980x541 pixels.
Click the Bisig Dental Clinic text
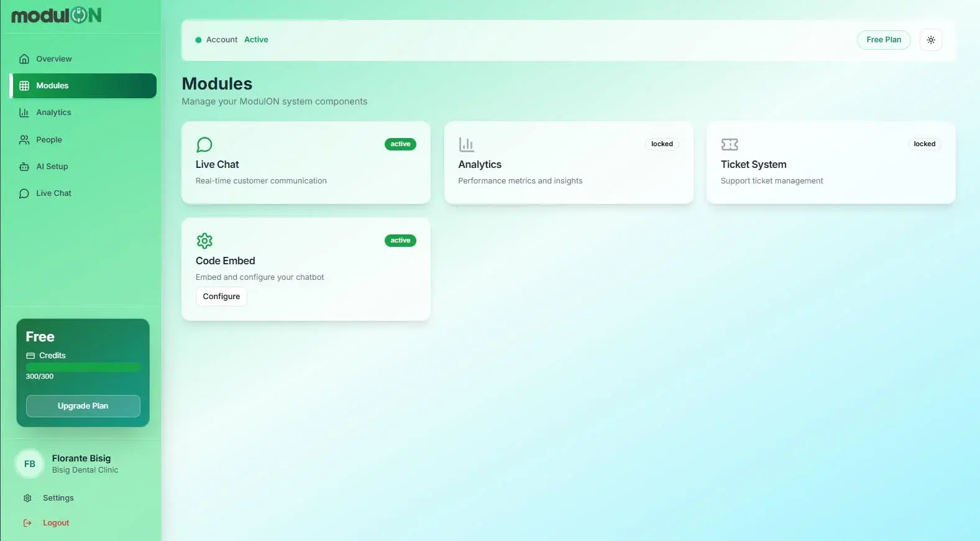click(x=85, y=470)
